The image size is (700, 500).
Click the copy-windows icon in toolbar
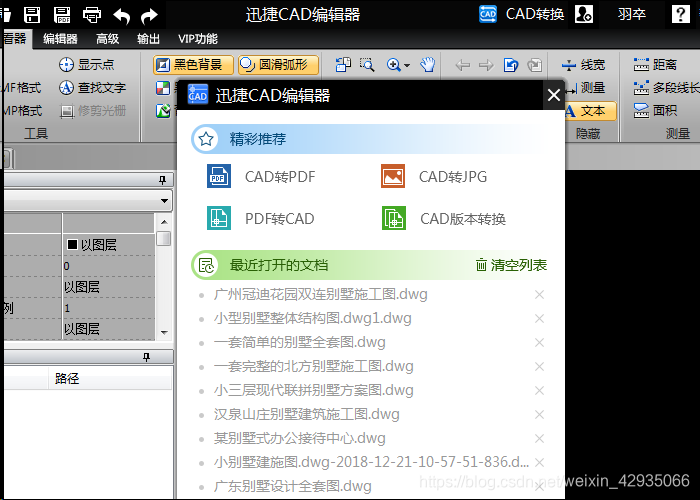tap(343, 65)
